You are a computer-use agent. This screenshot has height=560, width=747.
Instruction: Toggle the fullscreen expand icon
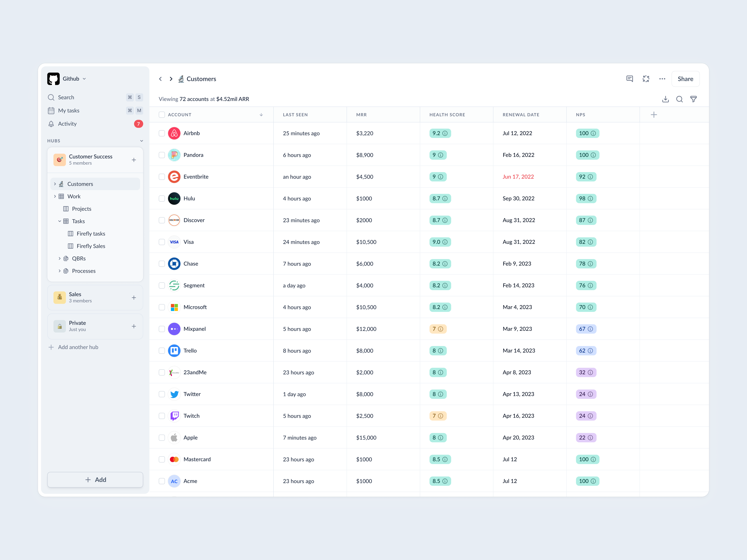pyautogui.click(x=646, y=79)
